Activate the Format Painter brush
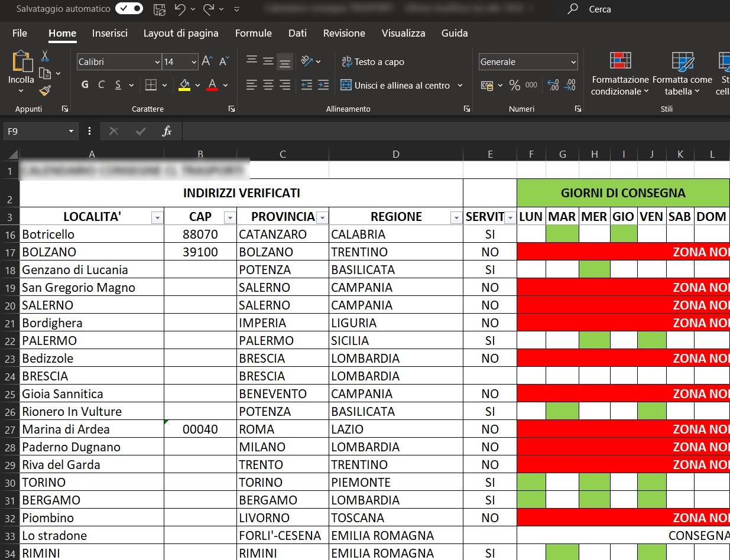 point(45,90)
